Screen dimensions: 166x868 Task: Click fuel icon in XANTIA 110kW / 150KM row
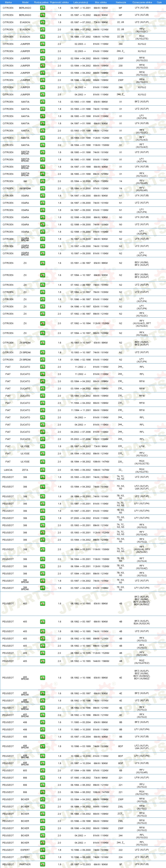point(42,145)
